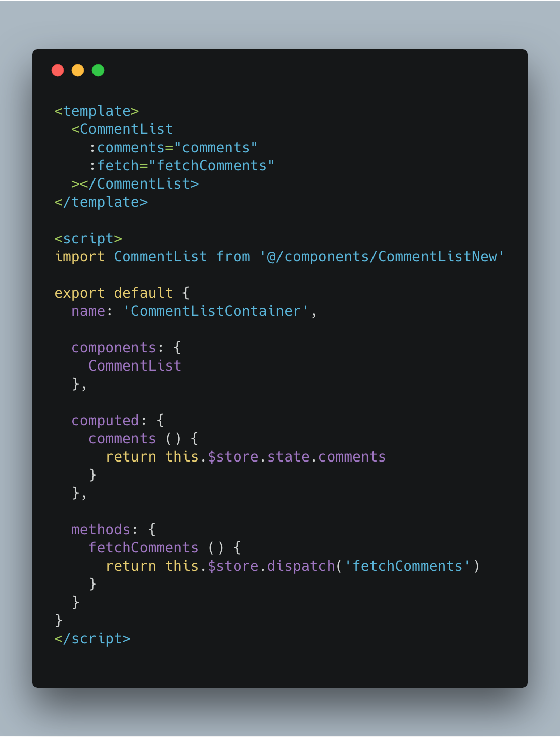Click the export default line
The width and height of the screenshot is (560, 737).
click(x=122, y=293)
